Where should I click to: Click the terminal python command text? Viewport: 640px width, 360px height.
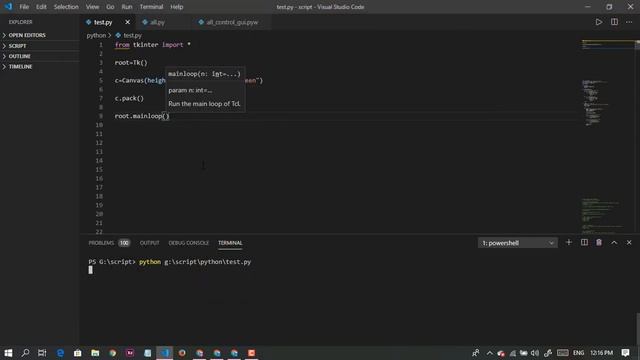pyautogui.click(x=195, y=262)
